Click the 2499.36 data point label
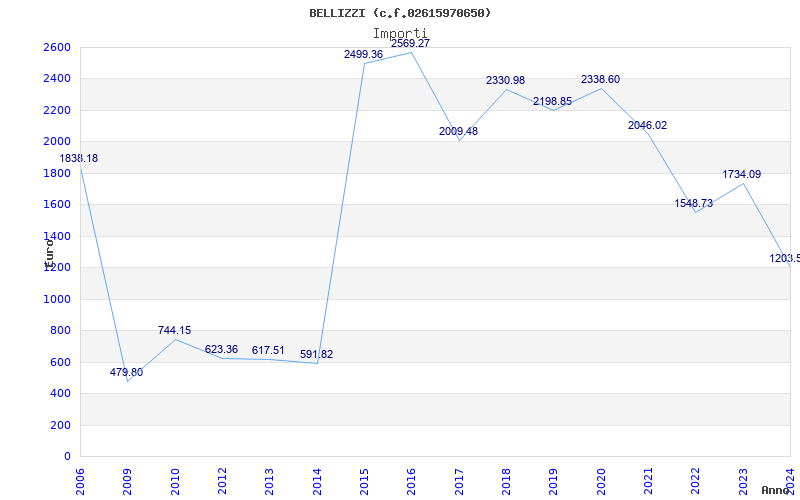 pyautogui.click(x=363, y=54)
